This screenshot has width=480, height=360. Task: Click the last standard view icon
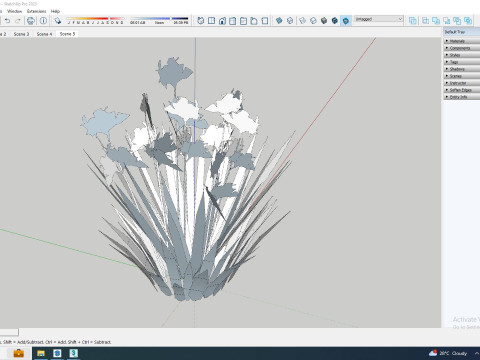pos(265,21)
